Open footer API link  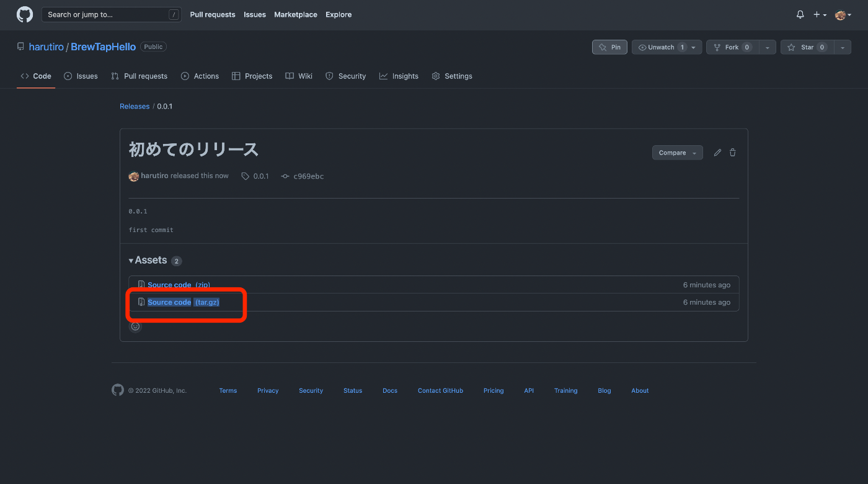[529, 391]
